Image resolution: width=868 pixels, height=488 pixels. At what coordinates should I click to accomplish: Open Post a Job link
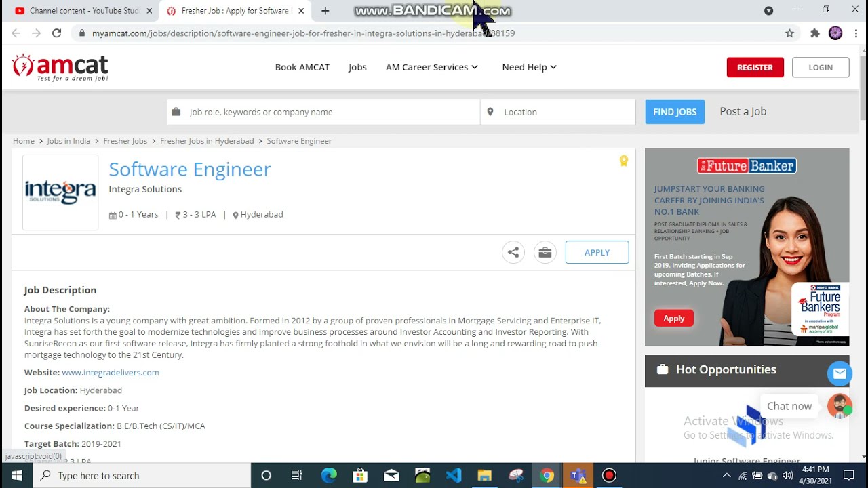743,111
